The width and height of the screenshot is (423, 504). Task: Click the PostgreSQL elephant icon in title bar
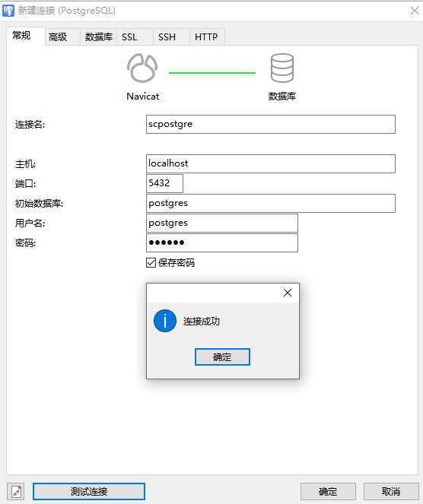pyautogui.click(x=8, y=11)
